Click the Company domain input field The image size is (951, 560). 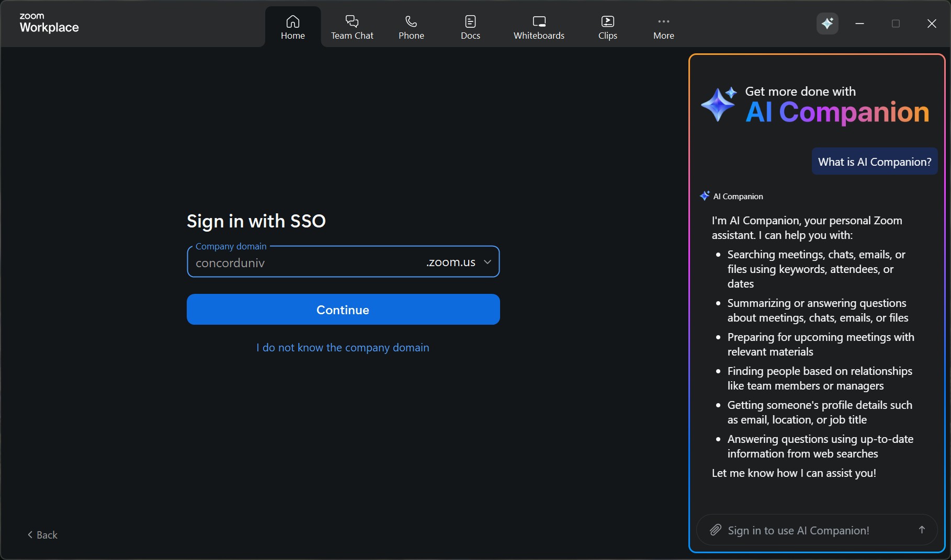click(306, 262)
